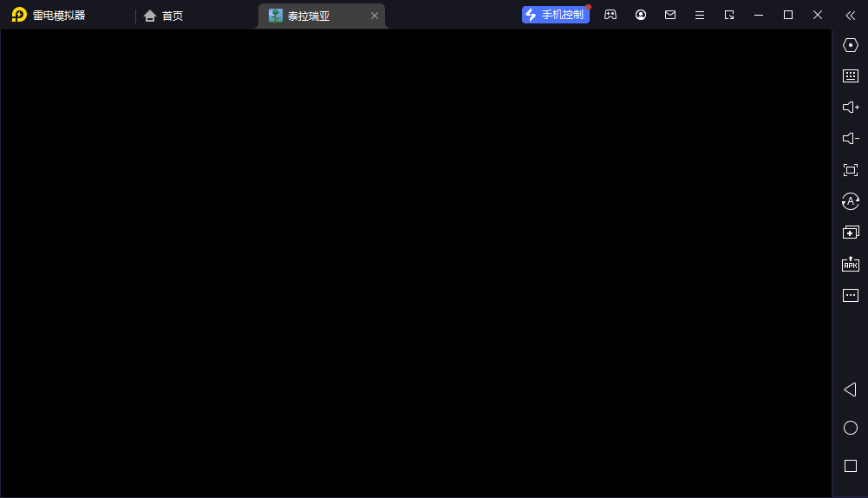Open the gamepad icon in title bar
868x498 pixels.
[x=610, y=15]
